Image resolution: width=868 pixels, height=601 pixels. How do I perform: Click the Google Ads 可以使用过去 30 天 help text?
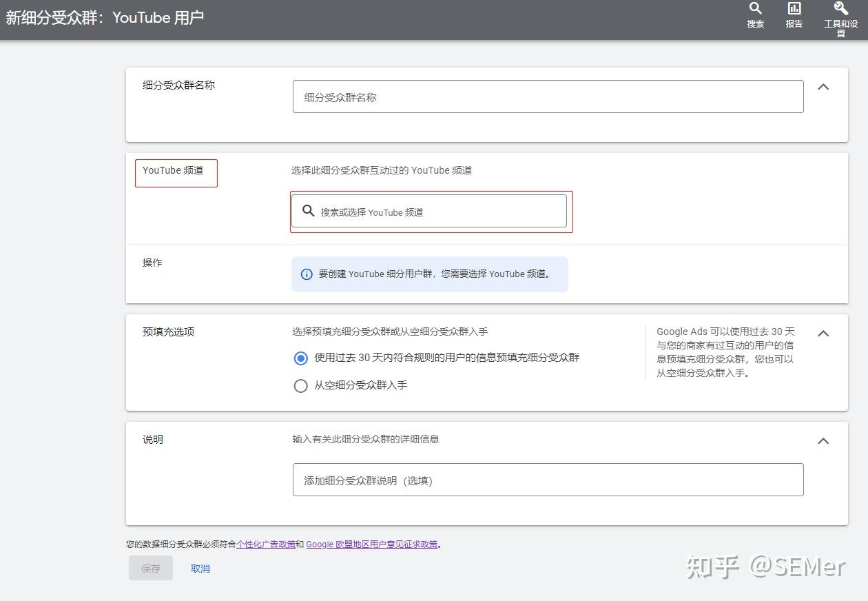(x=725, y=352)
